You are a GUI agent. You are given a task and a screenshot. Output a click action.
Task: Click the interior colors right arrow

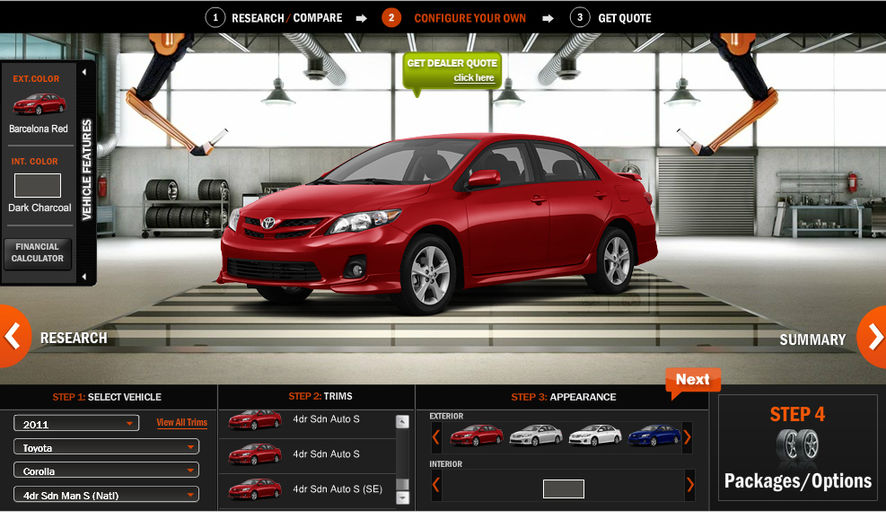pos(690,484)
